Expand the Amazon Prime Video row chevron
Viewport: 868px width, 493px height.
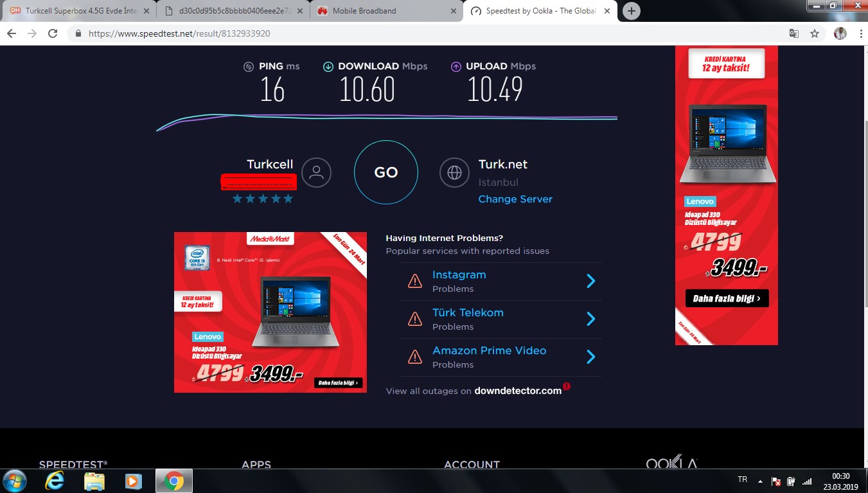[591, 357]
